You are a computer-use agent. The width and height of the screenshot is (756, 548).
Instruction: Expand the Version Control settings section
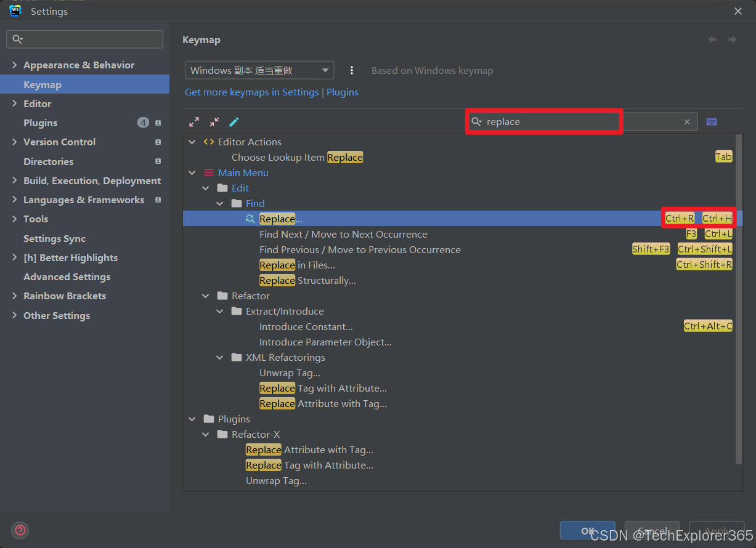[14, 142]
